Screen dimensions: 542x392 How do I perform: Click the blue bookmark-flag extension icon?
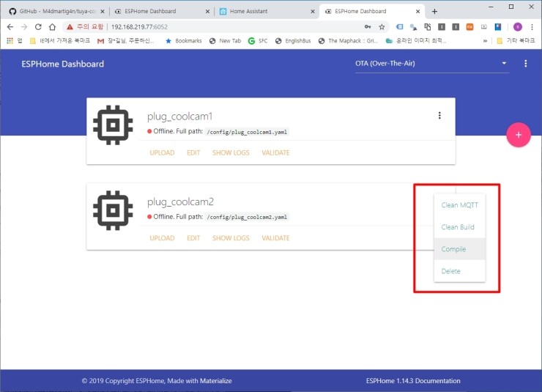point(498,26)
